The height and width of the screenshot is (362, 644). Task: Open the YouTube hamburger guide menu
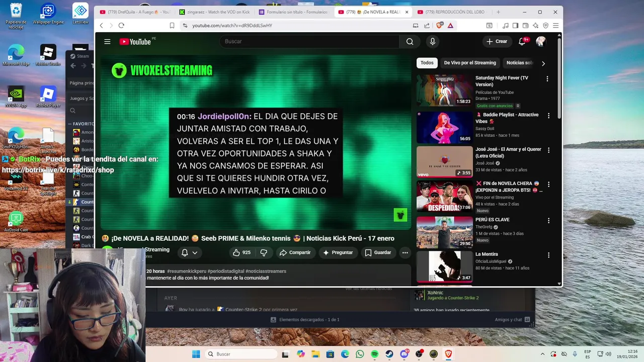point(107,42)
